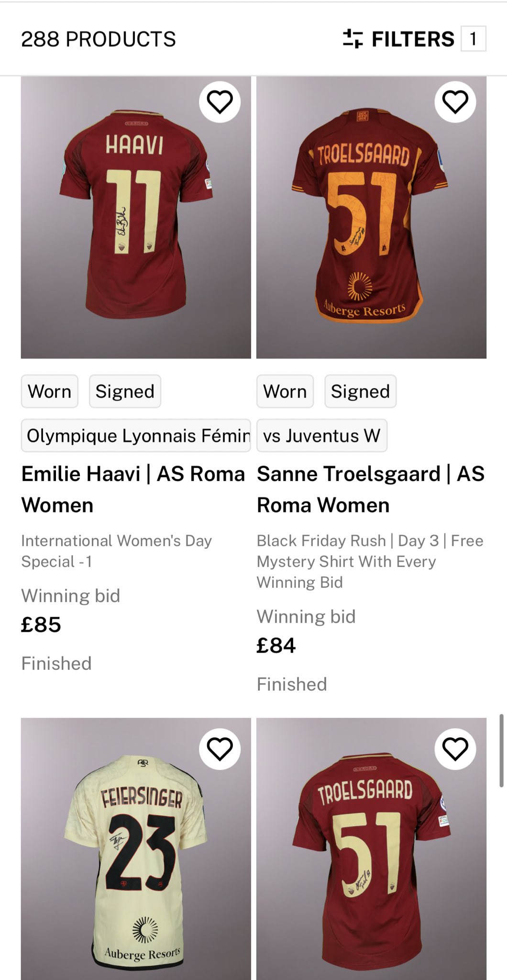507x980 pixels.
Task: Select Worn tag under Troelsgaard shirt
Action: coord(285,391)
